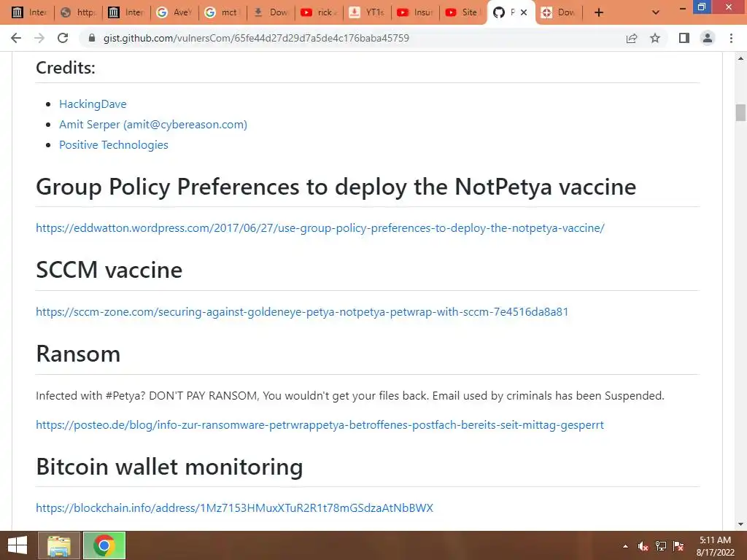The height and width of the screenshot is (560, 747).
Task: Open the eddwatton.wordpress.com vaccine link
Action: 320,228
